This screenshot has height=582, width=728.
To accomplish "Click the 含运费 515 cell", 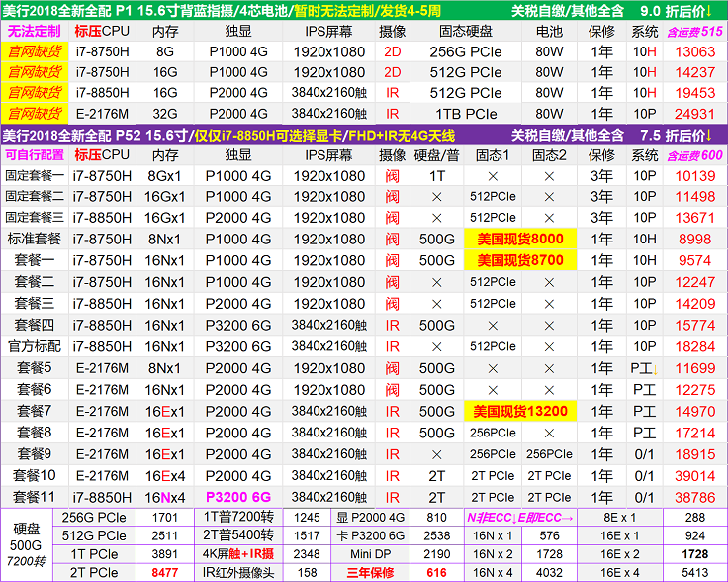I will (694, 31).
